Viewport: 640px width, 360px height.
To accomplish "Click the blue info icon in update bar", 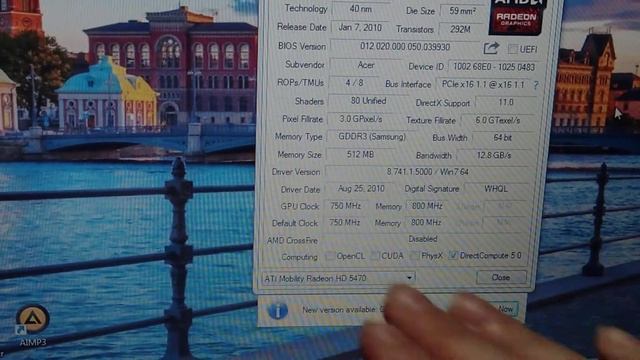I will [x=278, y=311].
